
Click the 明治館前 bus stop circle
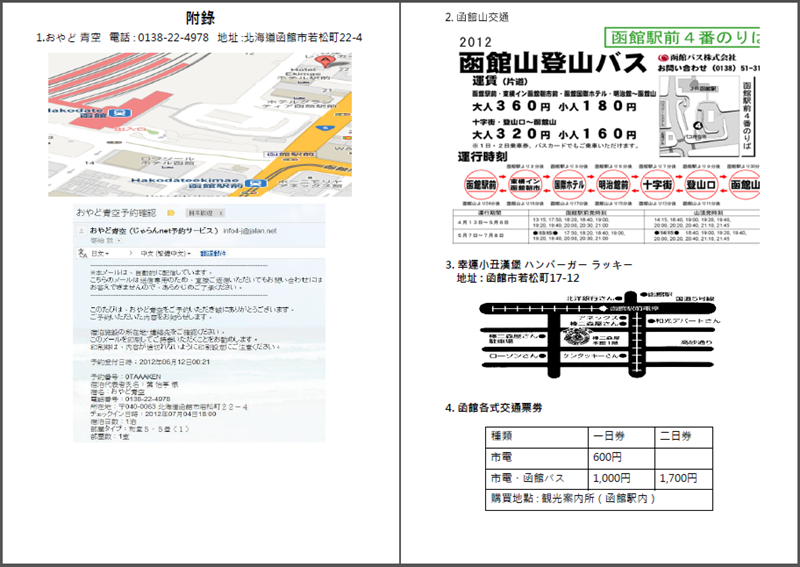[x=613, y=185]
